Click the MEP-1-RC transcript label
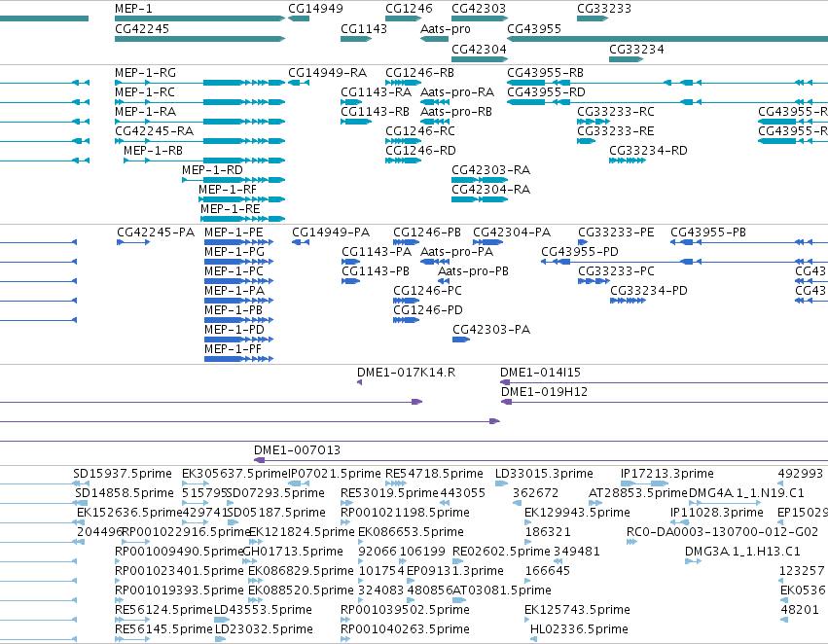The width and height of the screenshot is (828, 644). click(145, 92)
